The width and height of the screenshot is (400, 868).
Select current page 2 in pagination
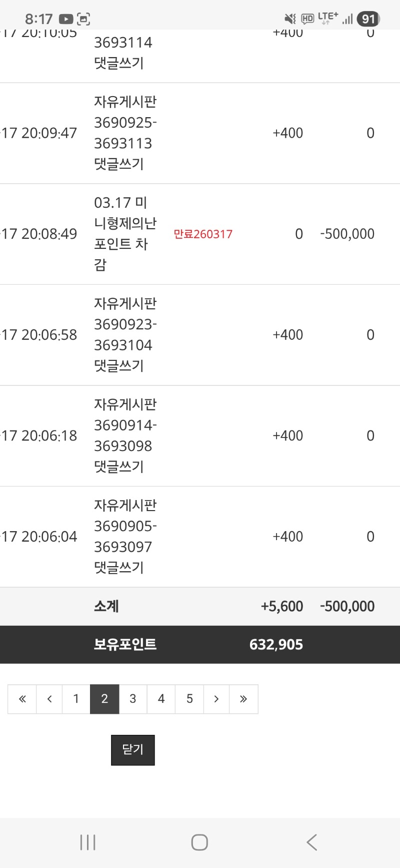pos(104,699)
